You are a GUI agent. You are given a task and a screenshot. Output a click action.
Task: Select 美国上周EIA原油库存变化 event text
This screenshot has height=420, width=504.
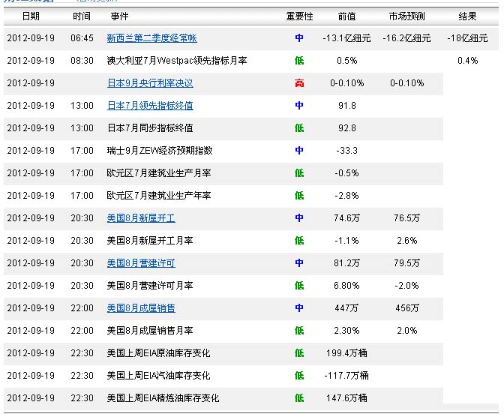[x=158, y=353]
